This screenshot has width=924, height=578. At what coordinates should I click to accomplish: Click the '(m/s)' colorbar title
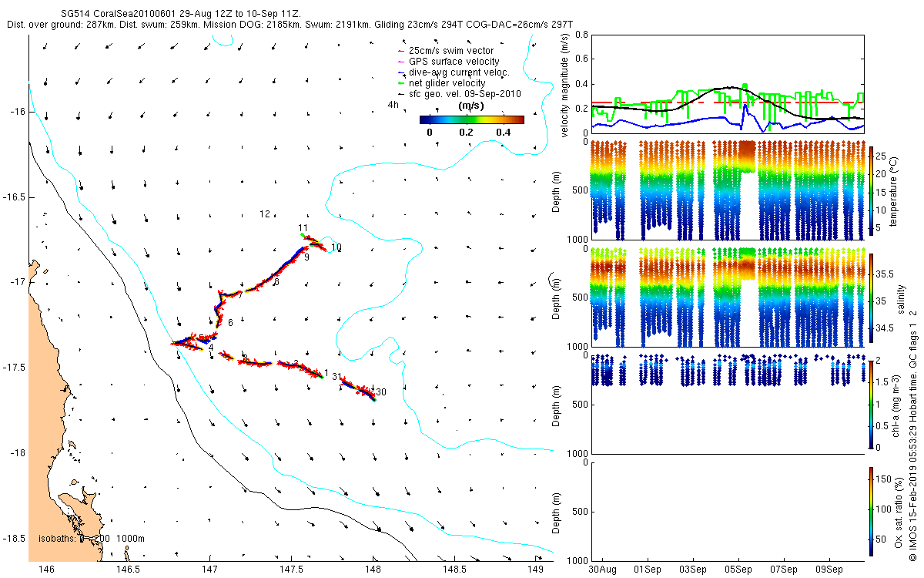click(x=470, y=106)
